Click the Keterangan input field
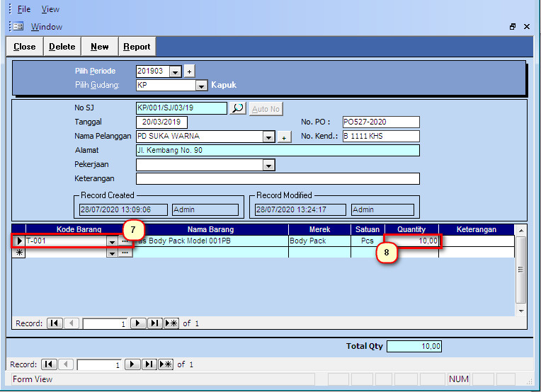 pyautogui.click(x=278, y=178)
